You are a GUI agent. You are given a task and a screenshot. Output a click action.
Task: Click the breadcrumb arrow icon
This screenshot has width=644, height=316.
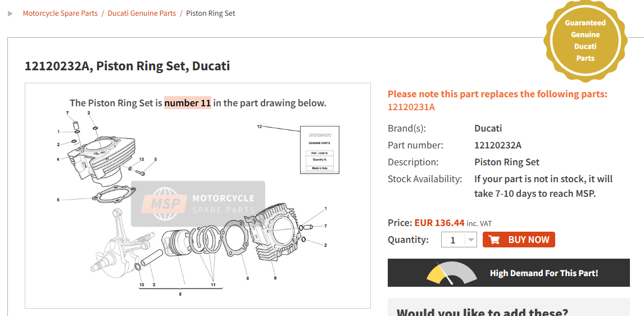10,13
